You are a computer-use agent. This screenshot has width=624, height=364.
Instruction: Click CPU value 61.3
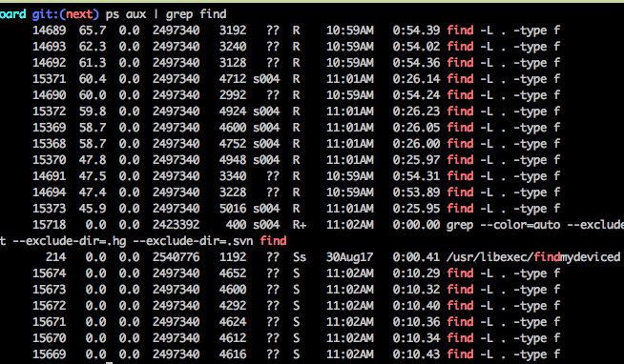(x=93, y=63)
